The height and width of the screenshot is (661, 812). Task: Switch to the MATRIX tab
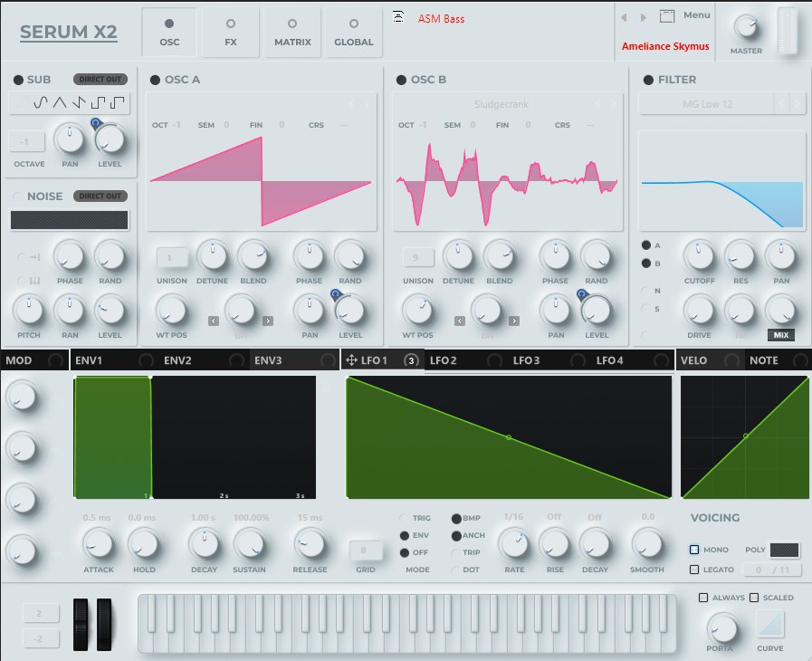click(292, 32)
